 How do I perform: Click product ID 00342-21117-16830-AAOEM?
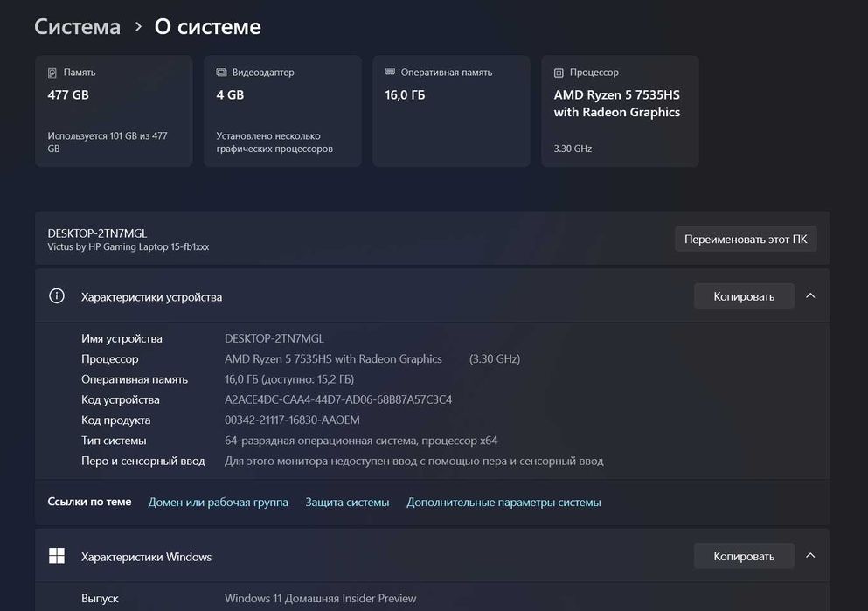pyautogui.click(x=292, y=420)
